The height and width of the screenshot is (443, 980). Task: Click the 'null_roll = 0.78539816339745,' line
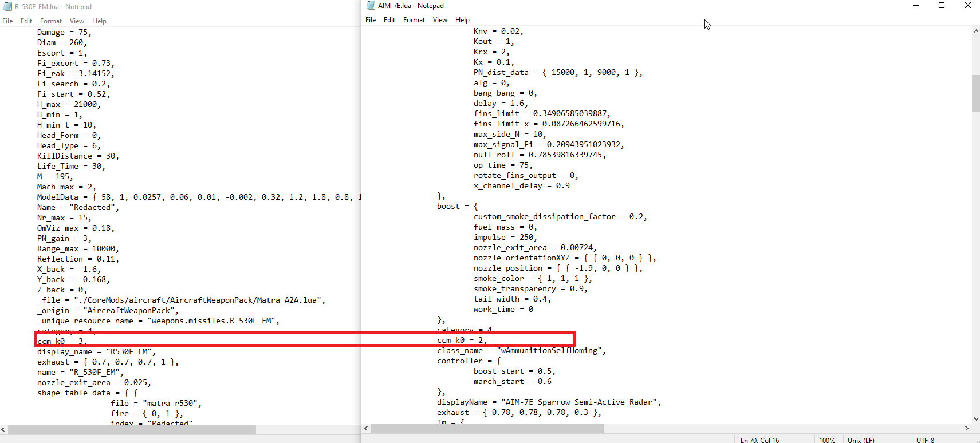[540, 155]
